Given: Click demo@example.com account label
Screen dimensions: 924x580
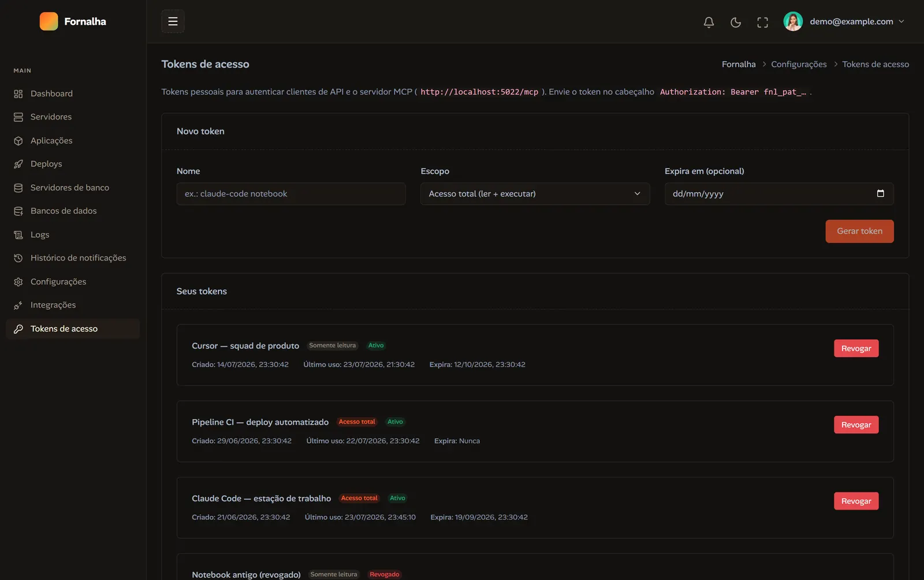Looking at the screenshot, I should 851,21.
